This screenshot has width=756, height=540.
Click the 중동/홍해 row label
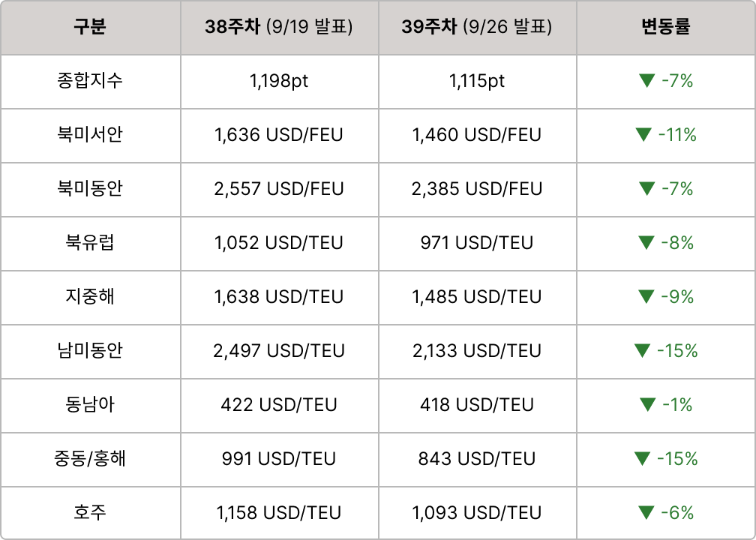pos(90,459)
